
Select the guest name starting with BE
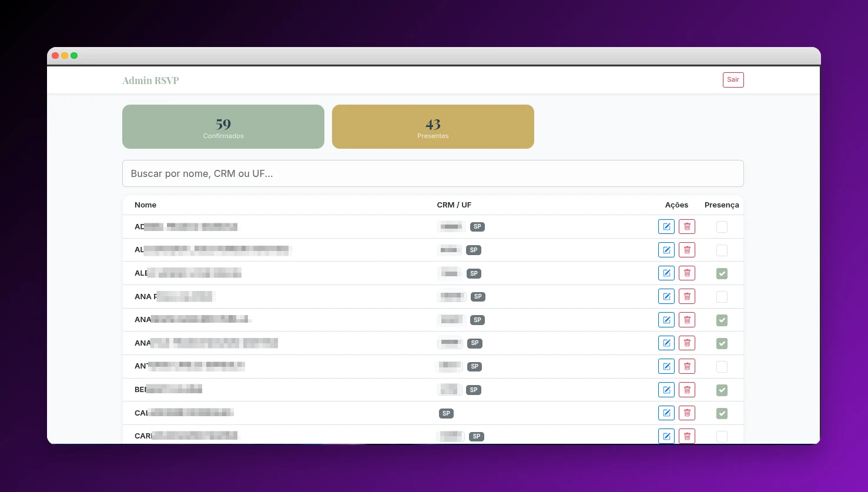point(169,390)
